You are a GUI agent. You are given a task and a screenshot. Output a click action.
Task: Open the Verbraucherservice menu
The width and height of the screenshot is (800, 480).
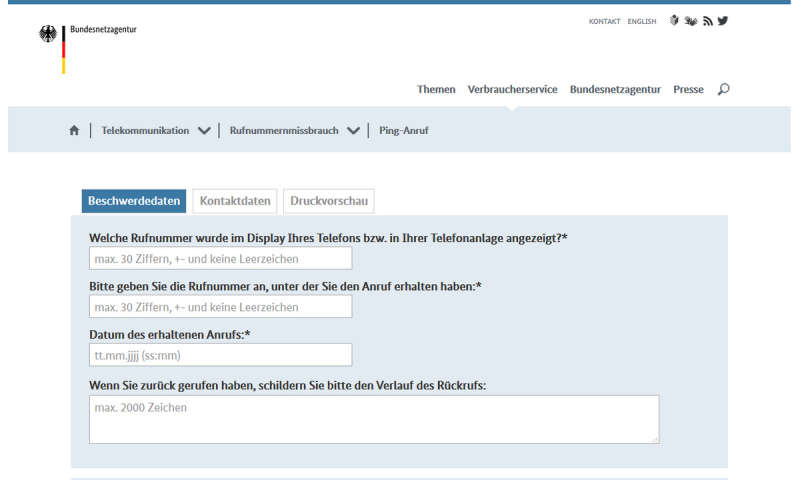click(x=512, y=89)
